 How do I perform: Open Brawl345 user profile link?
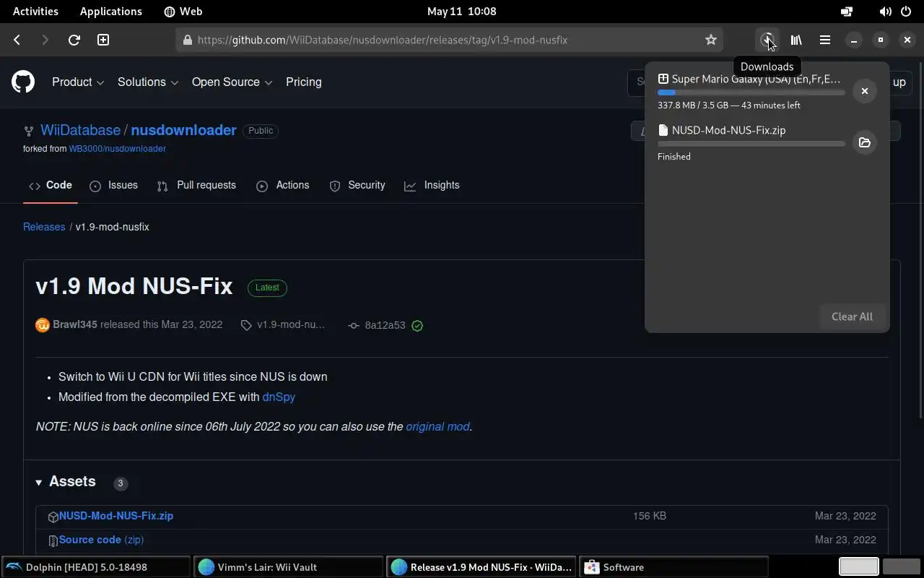pos(75,324)
